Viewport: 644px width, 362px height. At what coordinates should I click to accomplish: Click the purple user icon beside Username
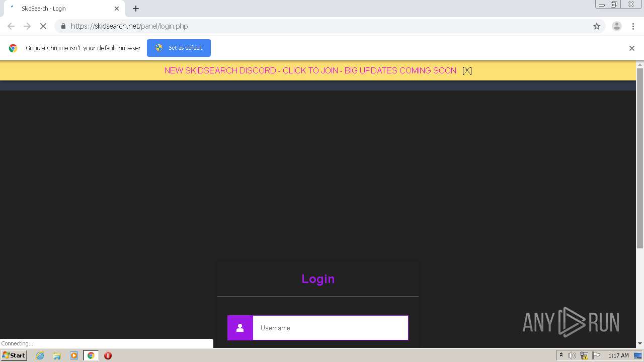tap(240, 328)
